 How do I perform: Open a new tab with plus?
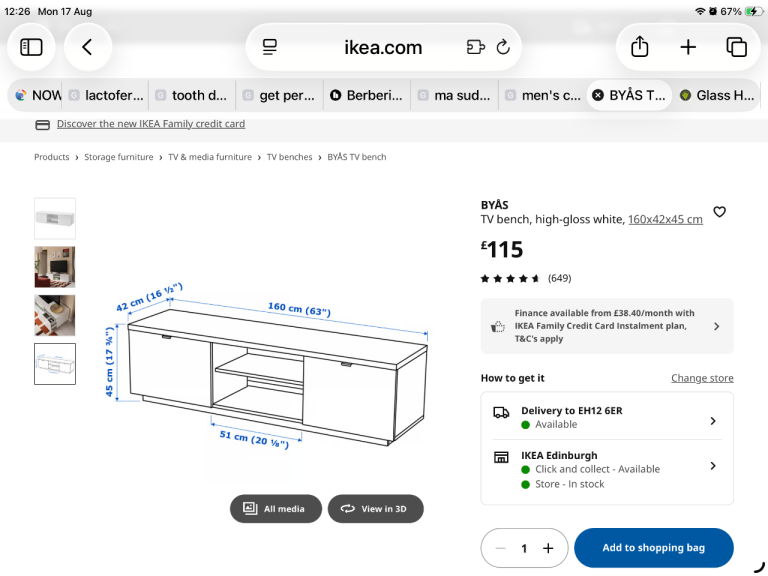(688, 48)
